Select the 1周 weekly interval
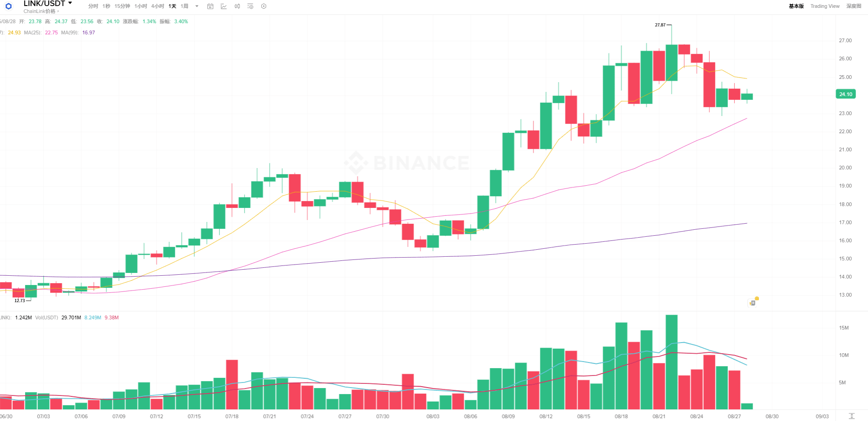 (x=184, y=6)
